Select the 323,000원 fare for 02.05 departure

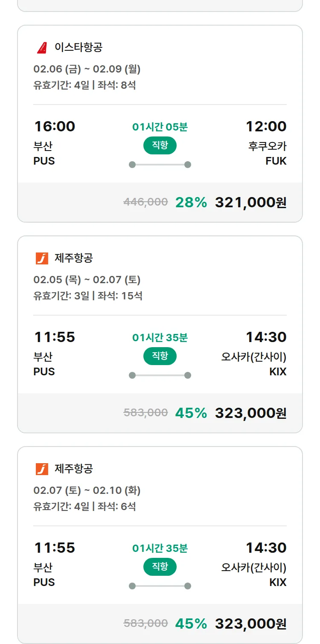(250, 413)
